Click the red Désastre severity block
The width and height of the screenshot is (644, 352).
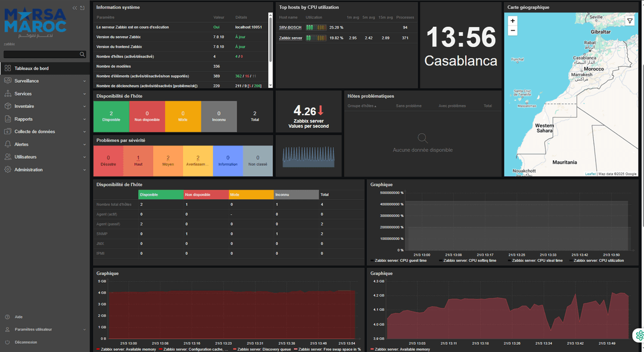(109, 160)
